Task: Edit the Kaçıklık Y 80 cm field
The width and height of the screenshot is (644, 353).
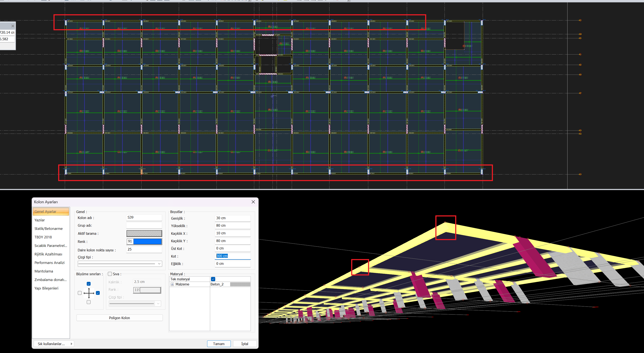Action: [x=233, y=241]
